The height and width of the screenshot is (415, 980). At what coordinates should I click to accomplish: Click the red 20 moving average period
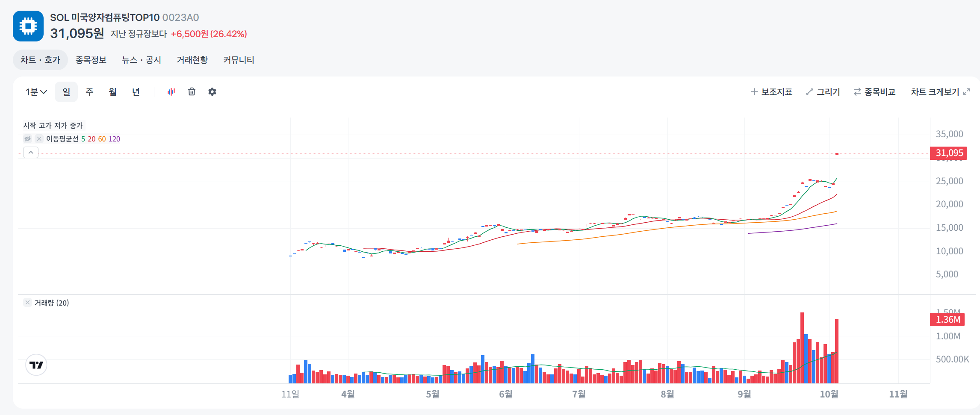tap(92, 139)
